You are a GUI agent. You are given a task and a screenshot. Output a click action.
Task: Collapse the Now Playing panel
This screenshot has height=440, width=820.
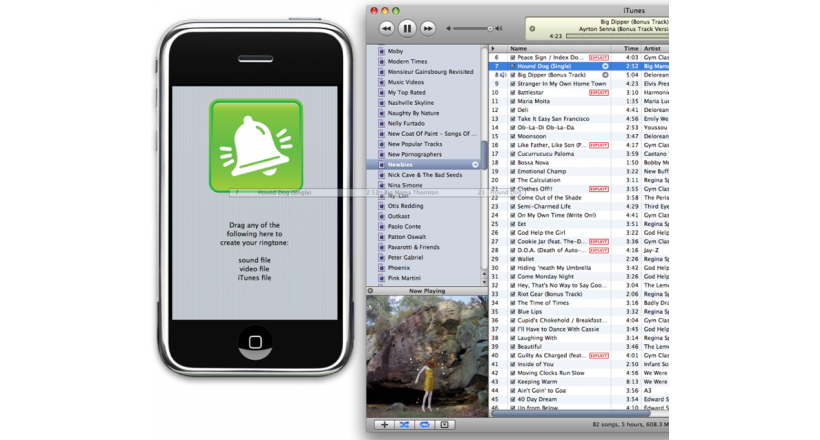370,291
